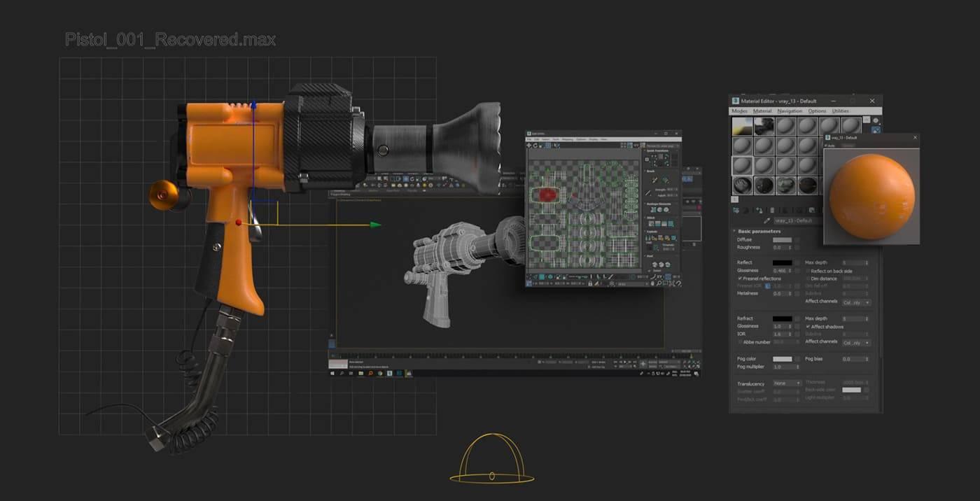Disable the Fresnel reflections checkbox

click(740, 278)
